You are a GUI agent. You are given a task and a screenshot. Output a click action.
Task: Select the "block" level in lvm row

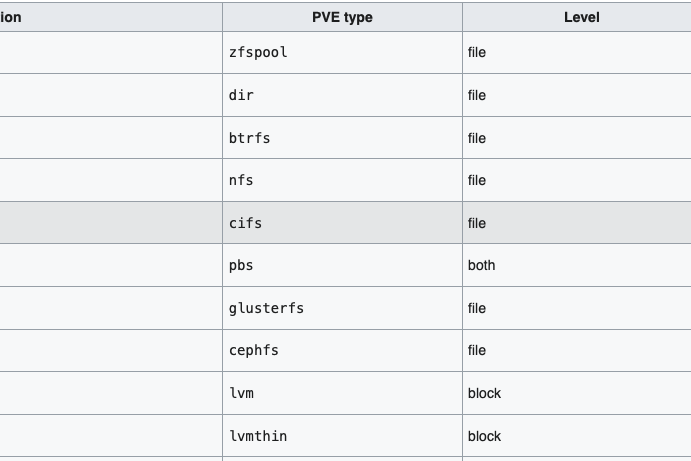click(484, 393)
